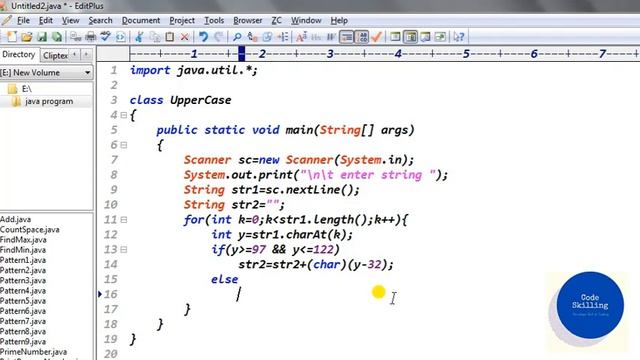
Task: Click the Open file folder icon
Action: (x=27, y=37)
